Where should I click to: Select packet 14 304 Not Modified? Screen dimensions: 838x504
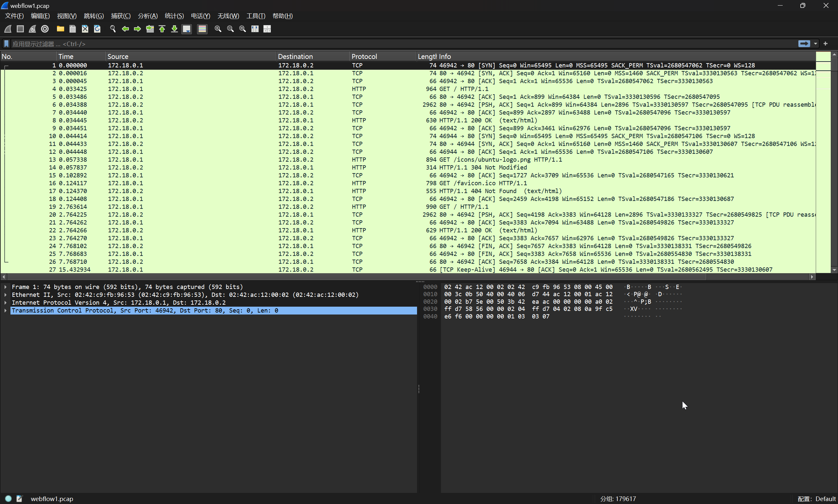point(408,168)
